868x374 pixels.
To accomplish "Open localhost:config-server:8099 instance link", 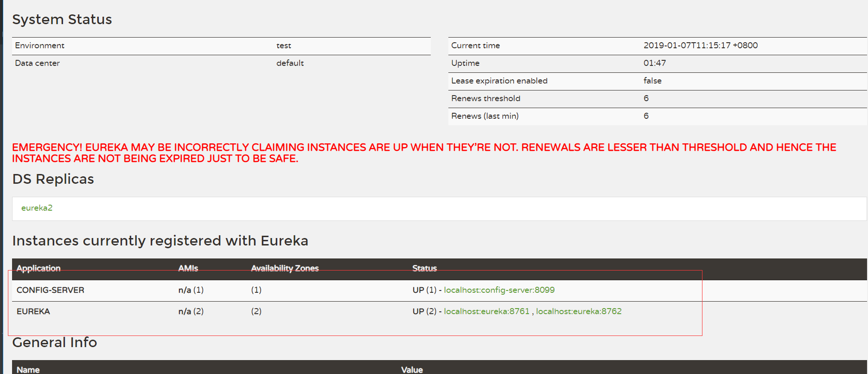I will point(499,290).
